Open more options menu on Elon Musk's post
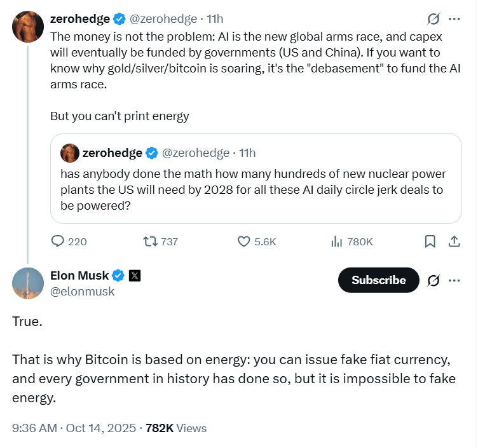478x448 pixels. click(454, 280)
